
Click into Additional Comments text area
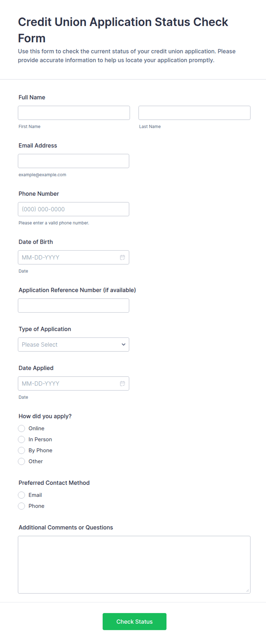pos(134,565)
